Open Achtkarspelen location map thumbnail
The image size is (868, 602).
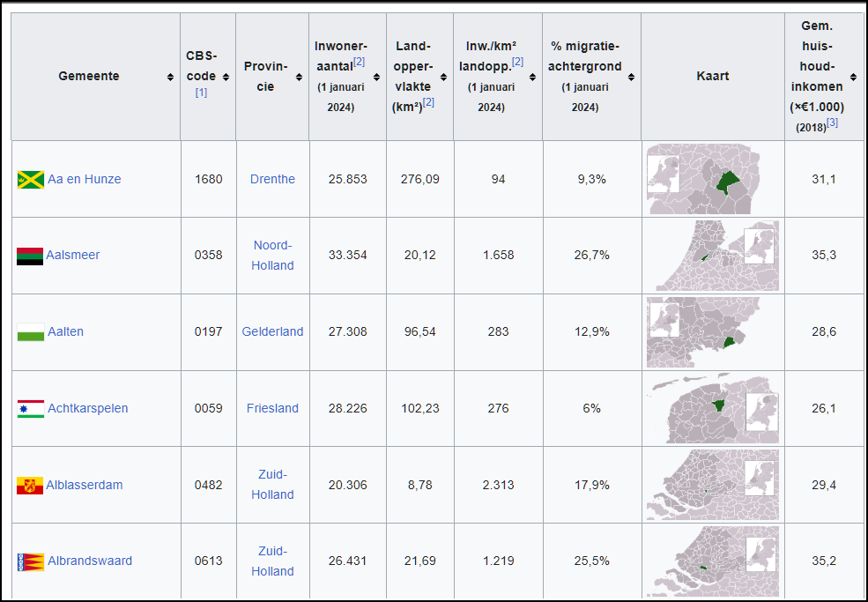tap(712, 408)
